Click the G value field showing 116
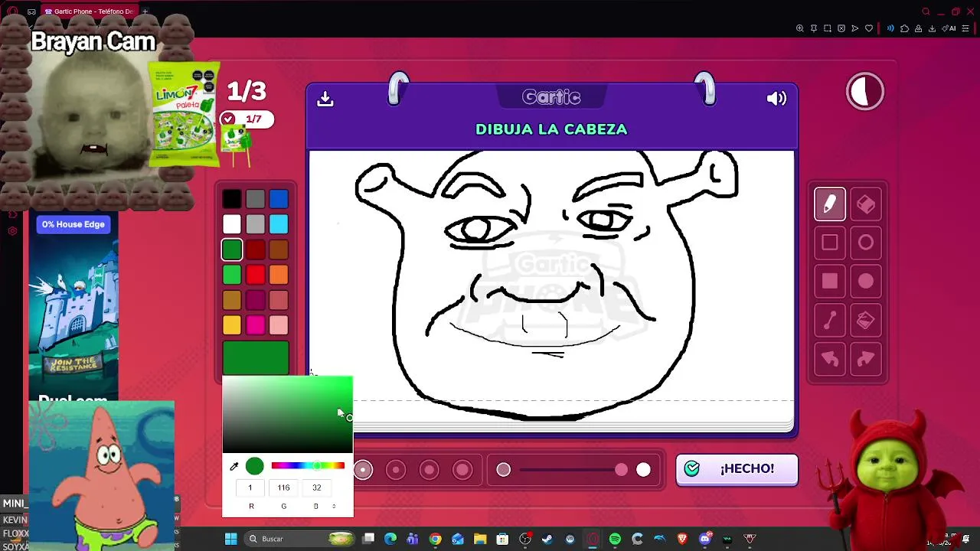This screenshot has width=980, height=551. 283,487
